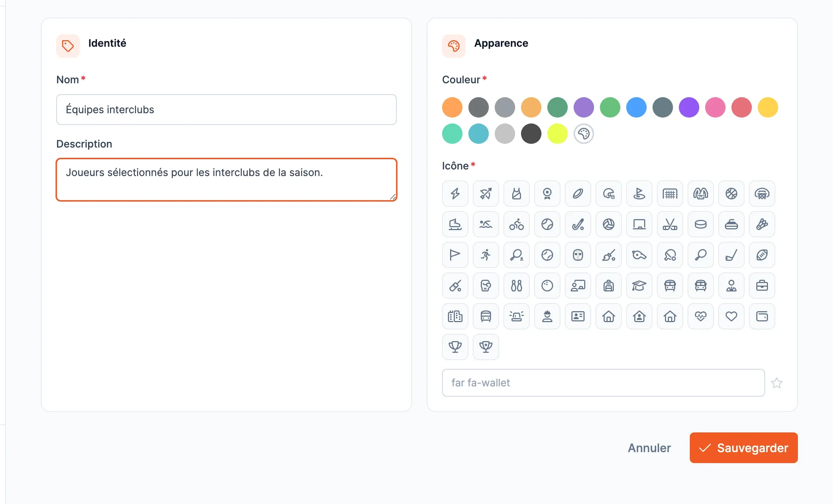833x504 pixels.
Task: Select the ID card icon
Action: tap(578, 316)
